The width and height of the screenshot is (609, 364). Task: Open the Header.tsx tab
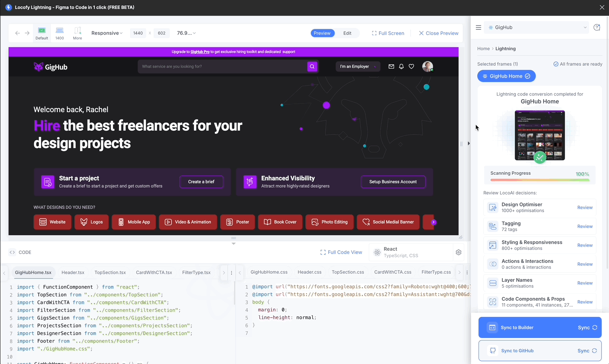(x=73, y=273)
